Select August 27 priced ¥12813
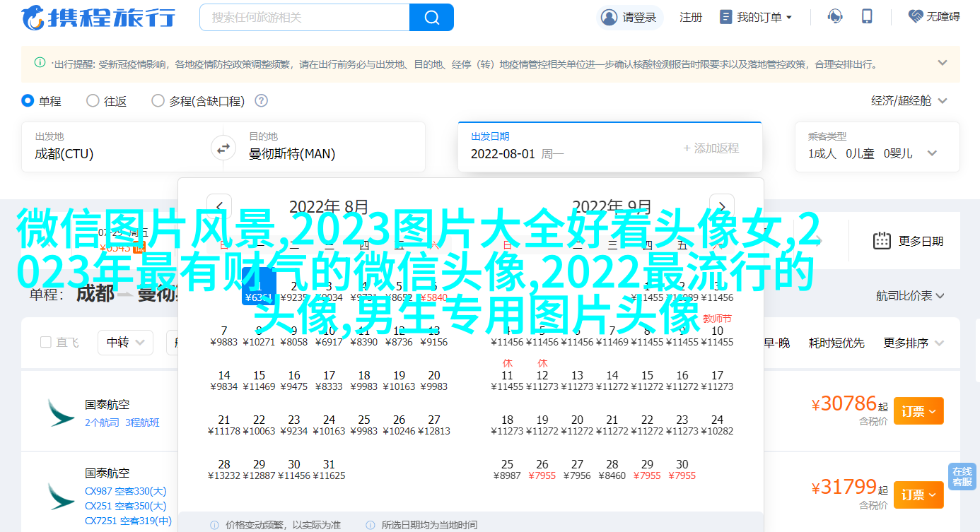 point(434,425)
